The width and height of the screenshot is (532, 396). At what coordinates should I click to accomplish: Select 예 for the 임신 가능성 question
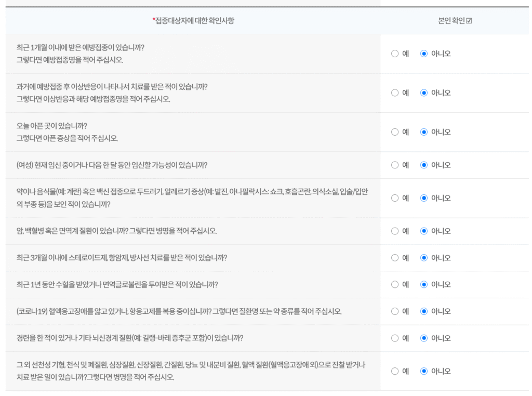click(x=395, y=165)
